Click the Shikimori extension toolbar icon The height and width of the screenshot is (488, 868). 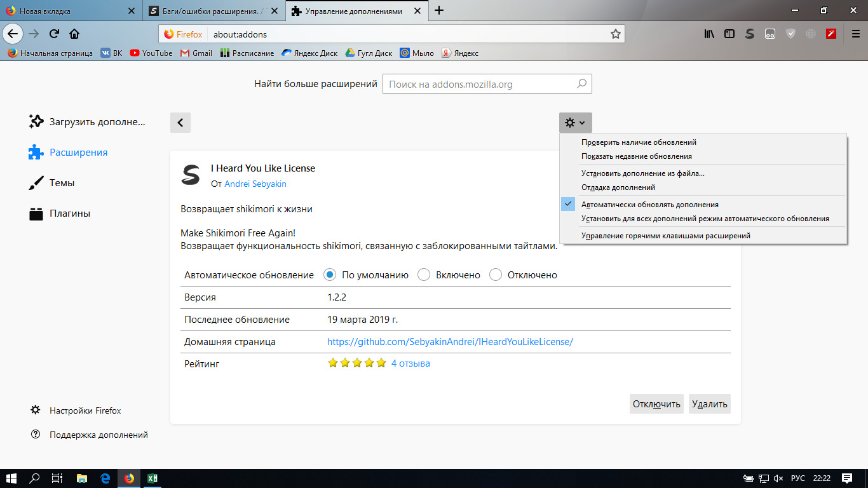point(750,34)
